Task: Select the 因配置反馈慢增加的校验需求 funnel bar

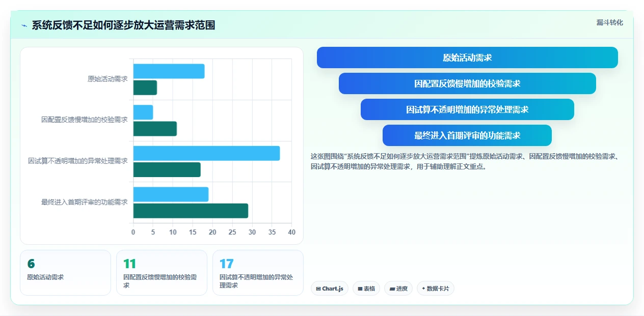Action: [467, 83]
